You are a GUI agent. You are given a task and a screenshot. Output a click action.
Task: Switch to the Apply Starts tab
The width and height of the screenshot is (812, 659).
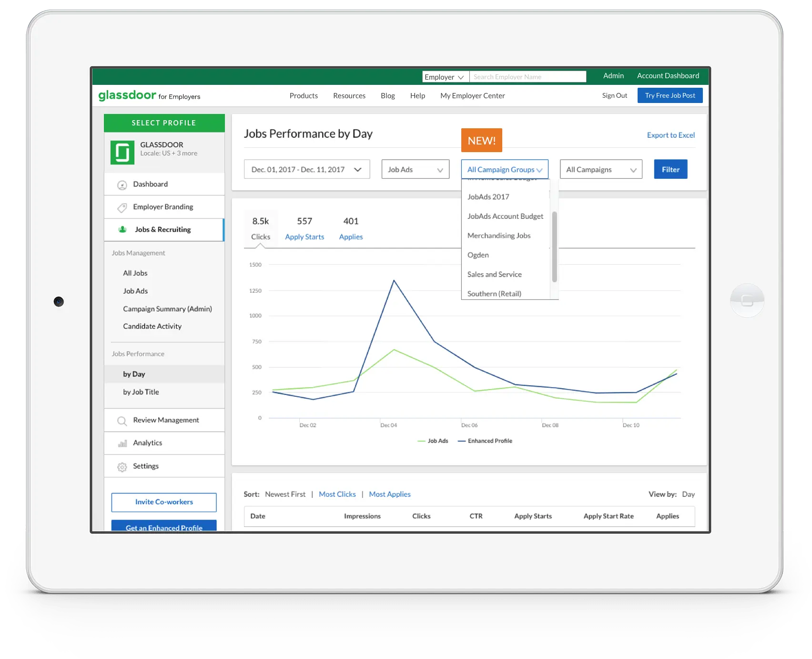point(304,228)
